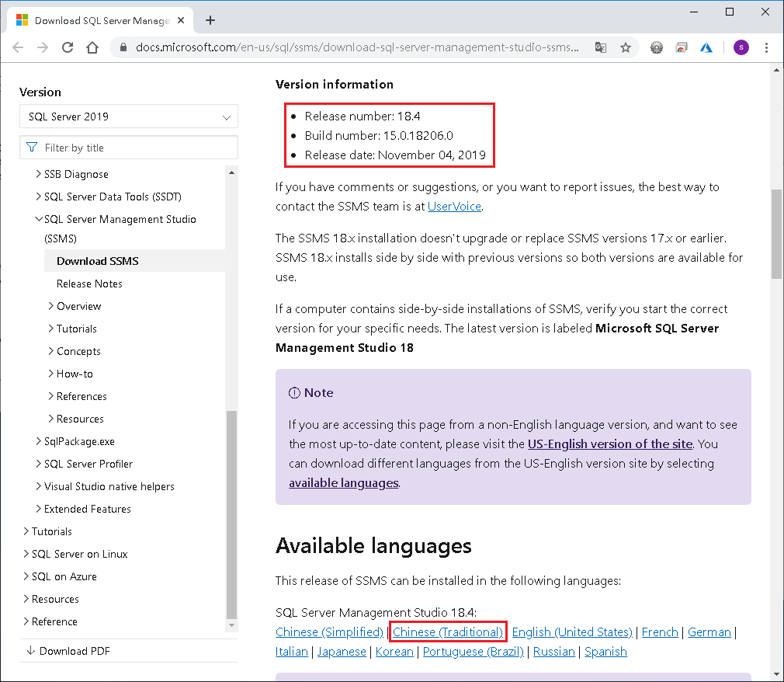Download the German version
The height and width of the screenshot is (682, 784).
pyautogui.click(x=709, y=632)
